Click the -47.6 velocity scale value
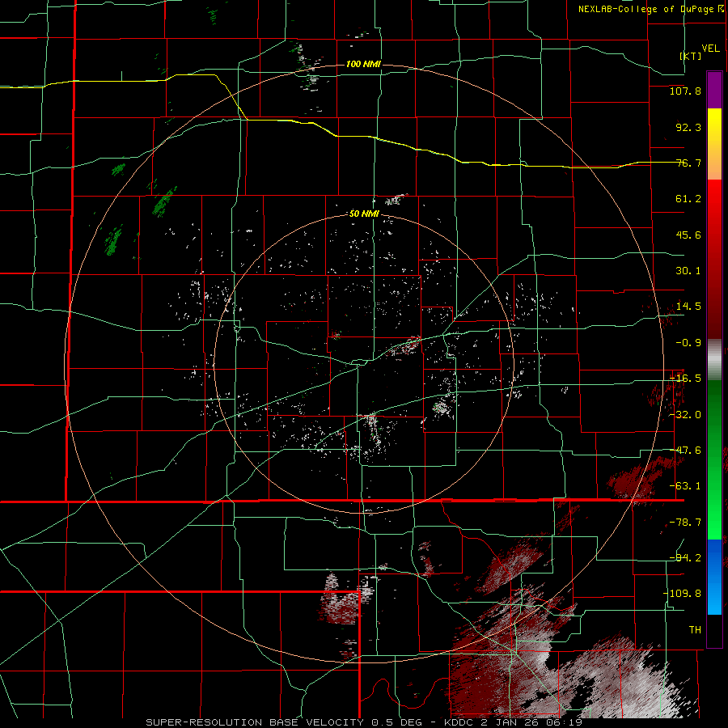Viewport: 728px width, 728px height. [x=685, y=451]
